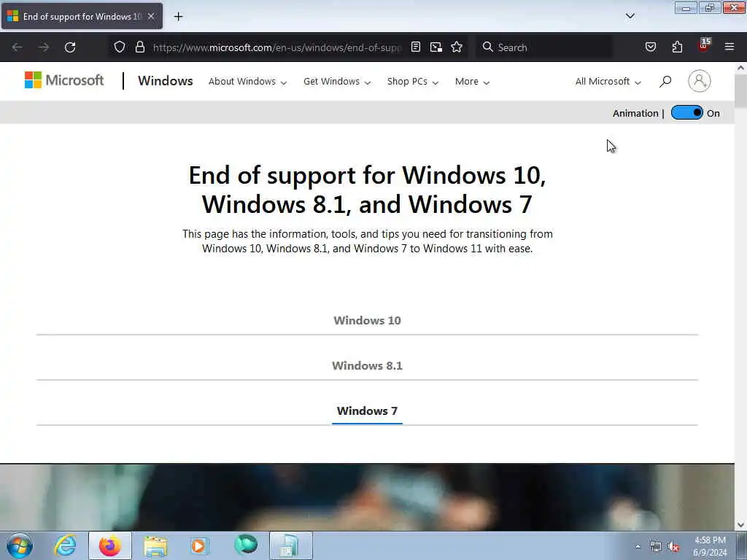Click the paragraph starting "This page has the information"
This screenshot has height=560, width=747.
point(368,241)
